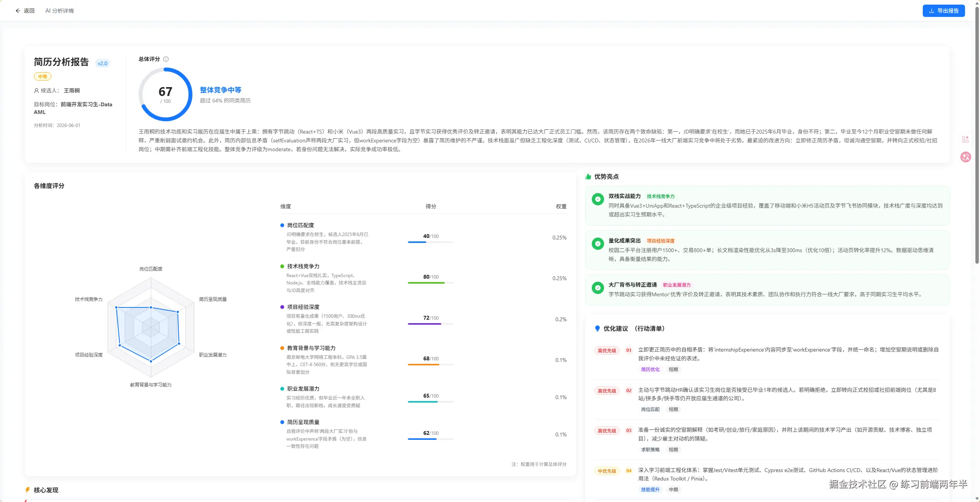
Task: Click the info icon beside 总体评分
Action: (x=166, y=59)
